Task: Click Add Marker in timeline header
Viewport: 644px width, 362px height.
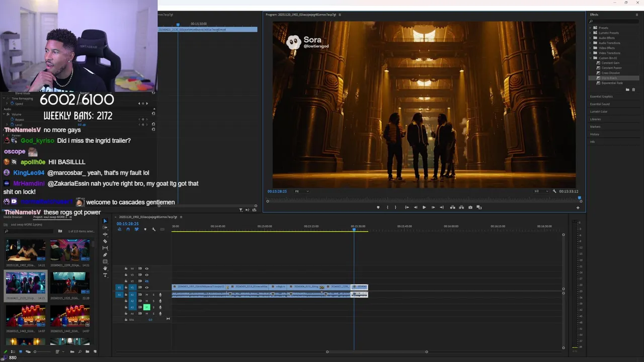Action: [145, 229]
